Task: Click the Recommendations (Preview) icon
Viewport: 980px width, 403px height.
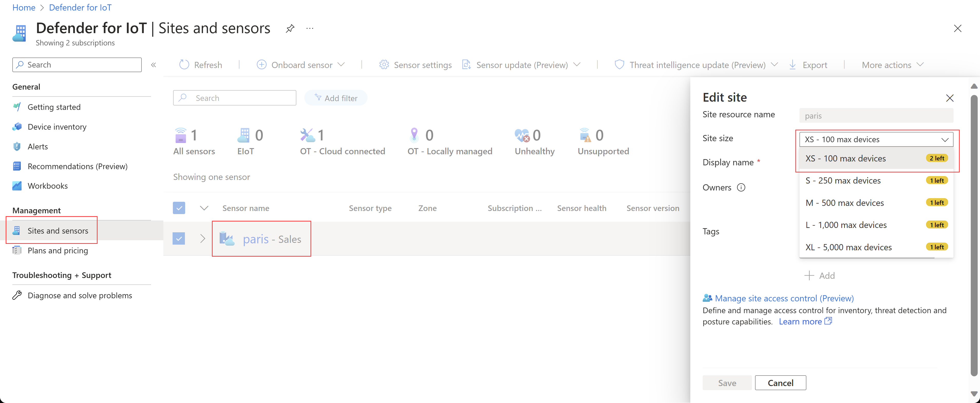Action: tap(17, 166)
